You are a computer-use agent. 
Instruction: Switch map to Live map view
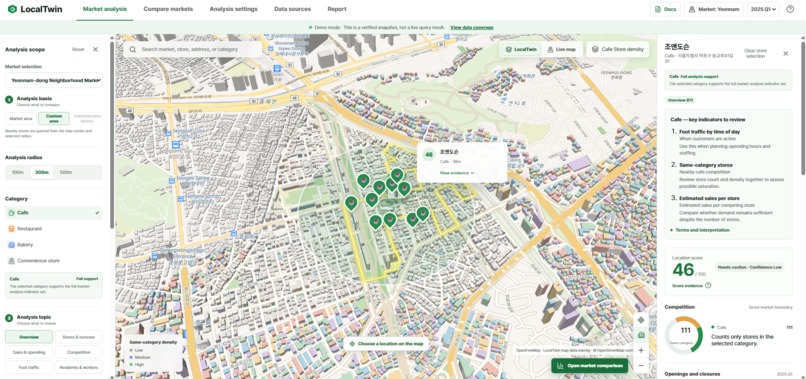(x=561, y=49)
